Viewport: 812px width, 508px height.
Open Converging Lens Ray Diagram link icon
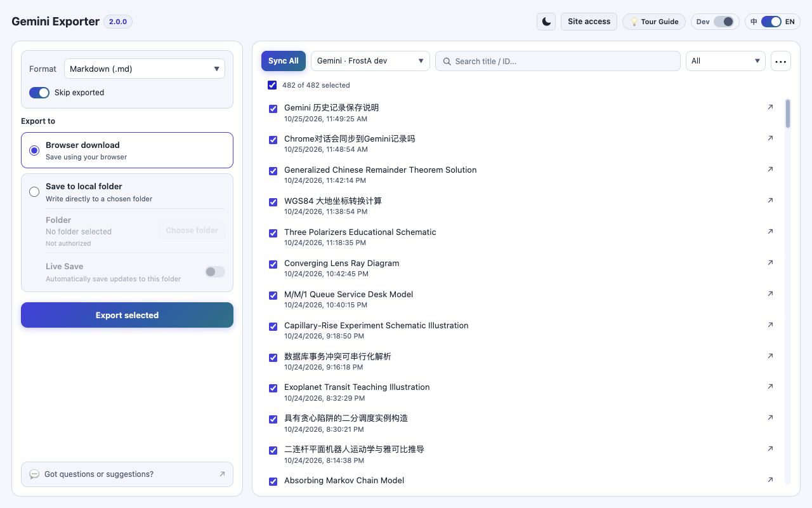770,263
